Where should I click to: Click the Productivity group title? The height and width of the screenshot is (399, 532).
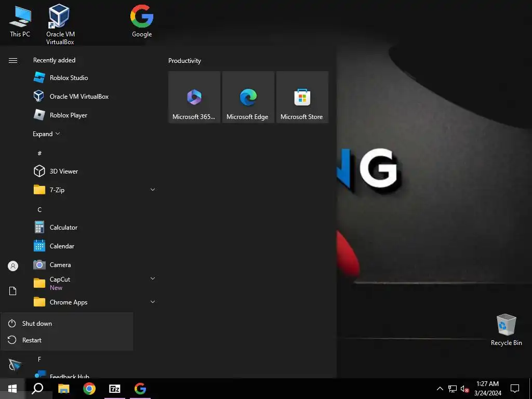click(184, 61)
